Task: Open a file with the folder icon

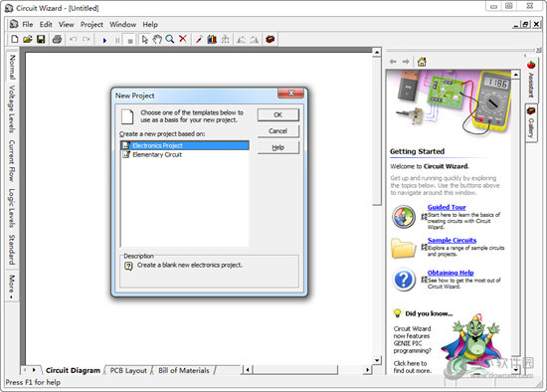Action: tap(28, 39)
